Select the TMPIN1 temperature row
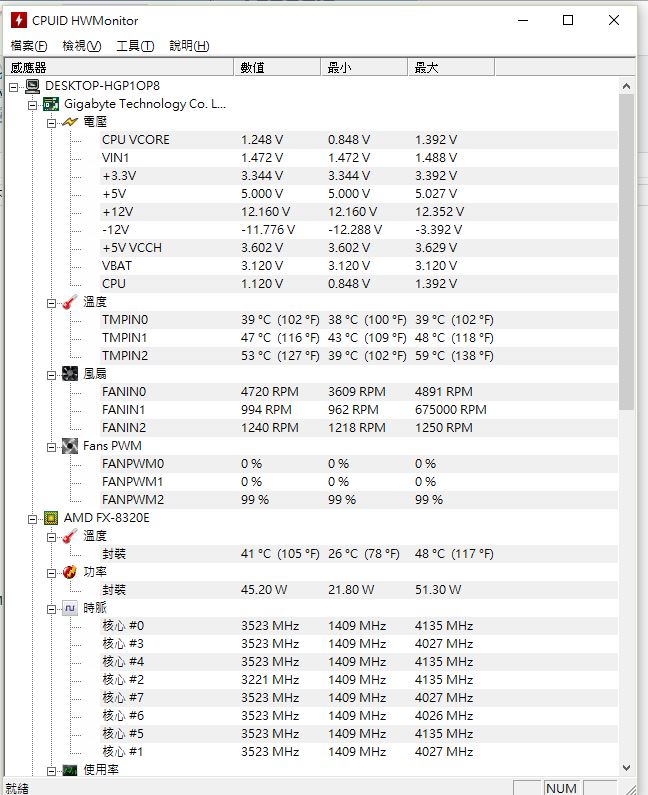This screenshot has width=648, height=795. [358, 338]
